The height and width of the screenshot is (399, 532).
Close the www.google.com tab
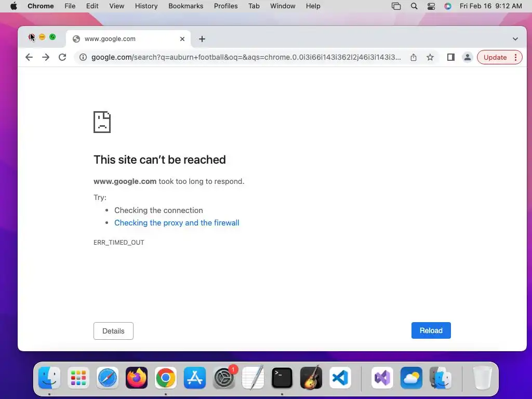point(182,39)
